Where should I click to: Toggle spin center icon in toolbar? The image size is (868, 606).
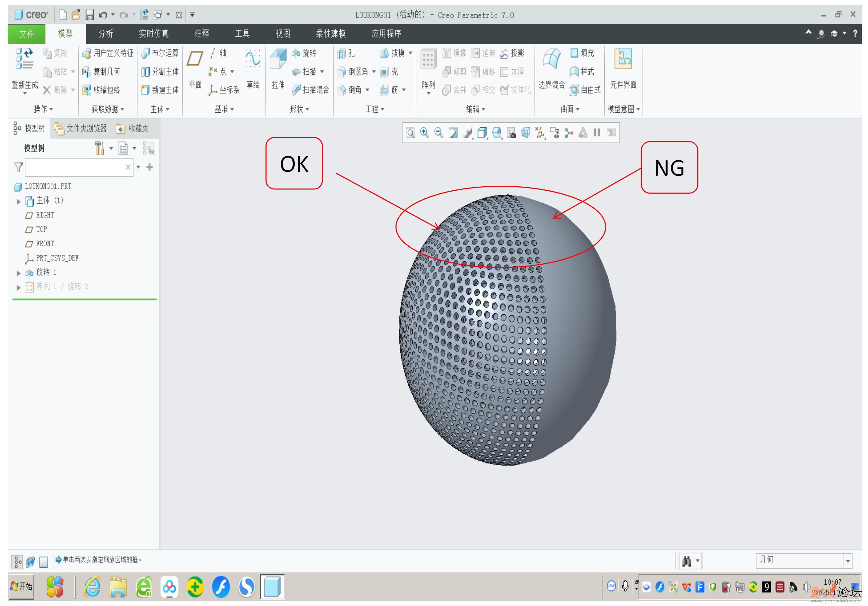[x=568, y=133]
